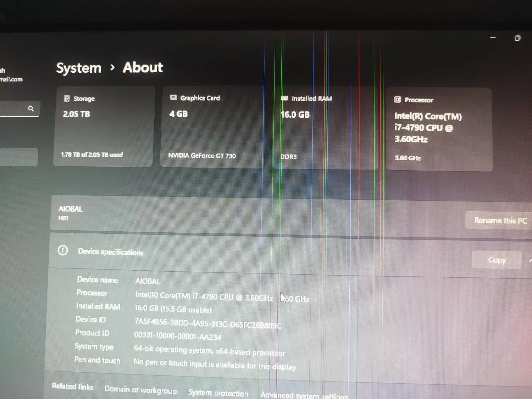Click the Storage drive icon
The image size is (532, 399).
pos(67,98)
